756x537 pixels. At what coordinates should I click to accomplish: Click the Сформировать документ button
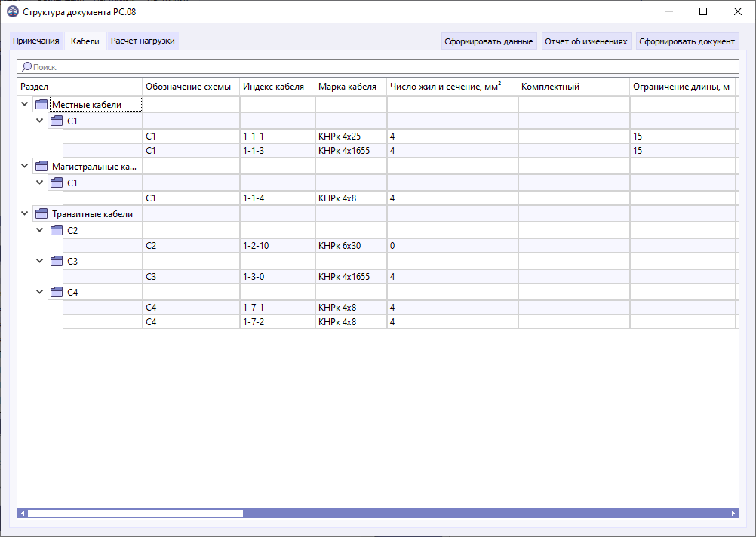687,41
